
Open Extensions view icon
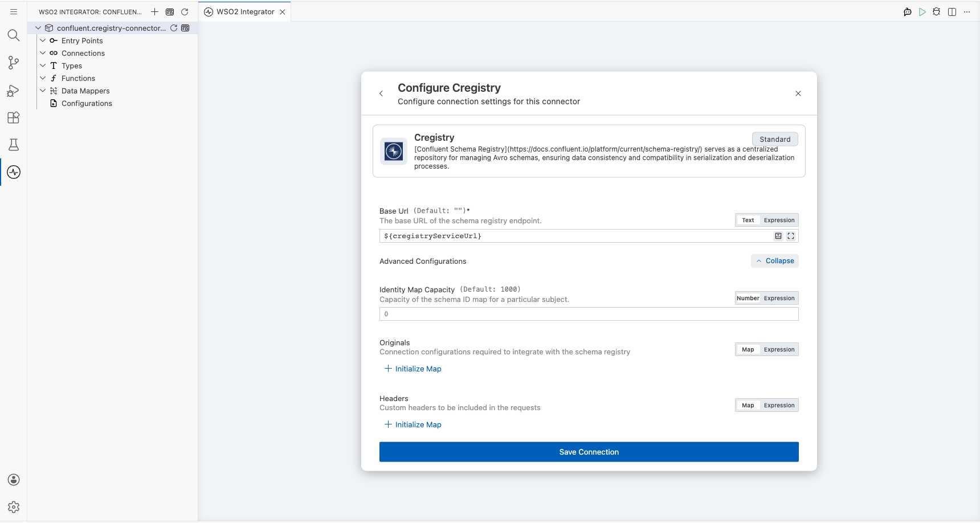14,117
